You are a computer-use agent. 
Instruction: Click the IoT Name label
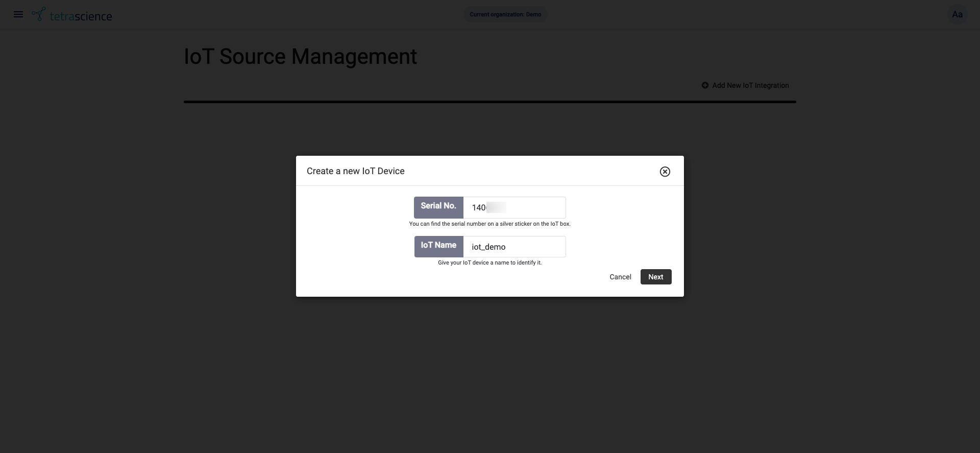tap(438, 247)
